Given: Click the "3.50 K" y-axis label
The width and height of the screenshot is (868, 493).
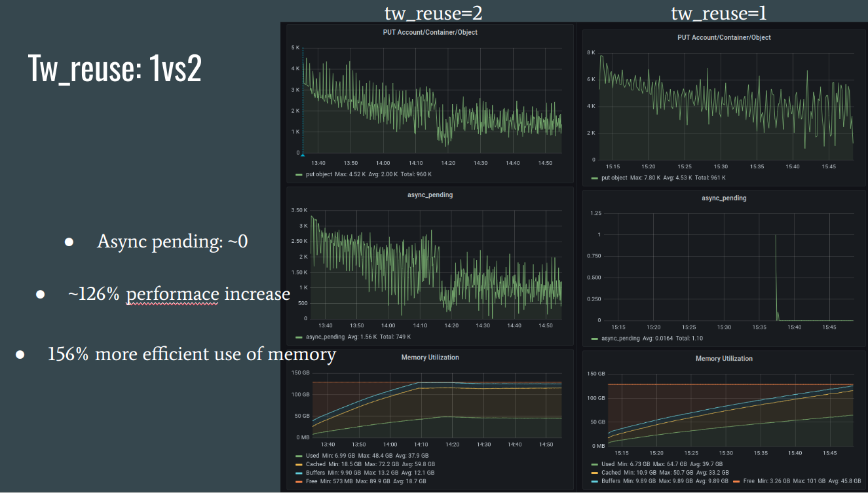Looking at the screenshot, I should (298, 210).
